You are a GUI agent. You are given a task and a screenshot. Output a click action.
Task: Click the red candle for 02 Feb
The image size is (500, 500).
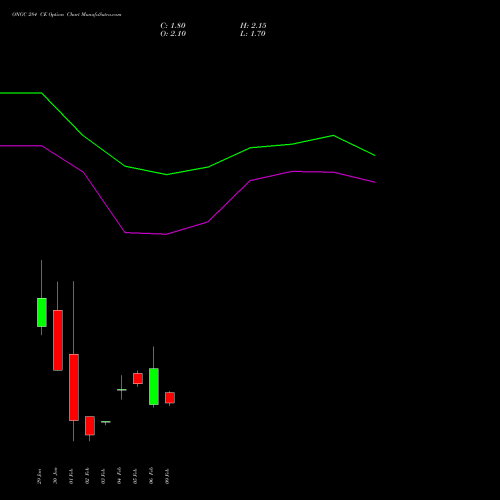click(90, 426)
